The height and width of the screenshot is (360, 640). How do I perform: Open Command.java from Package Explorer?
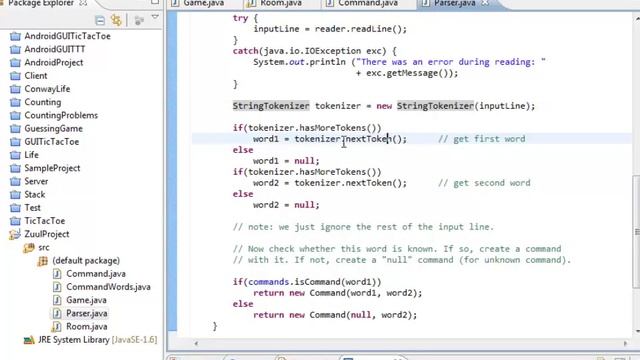96,274
